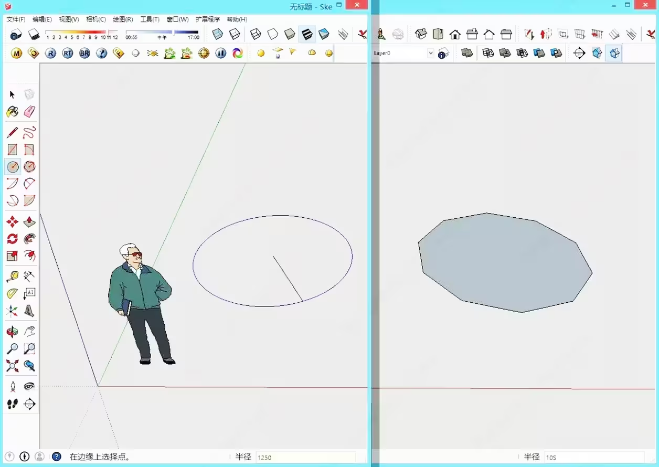Open the 文件(F) menu

click(16, 19)
